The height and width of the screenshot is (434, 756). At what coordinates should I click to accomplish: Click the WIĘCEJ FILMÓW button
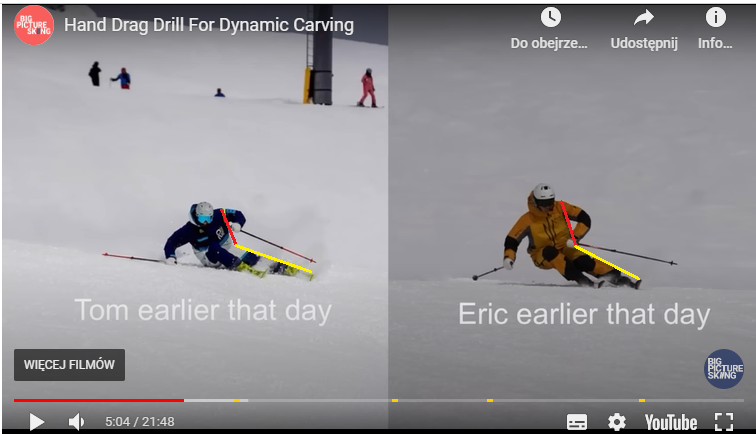point(69,365)
